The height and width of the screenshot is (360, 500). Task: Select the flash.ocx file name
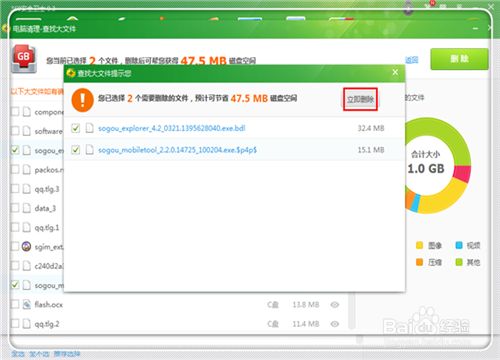tap(49, 304)
